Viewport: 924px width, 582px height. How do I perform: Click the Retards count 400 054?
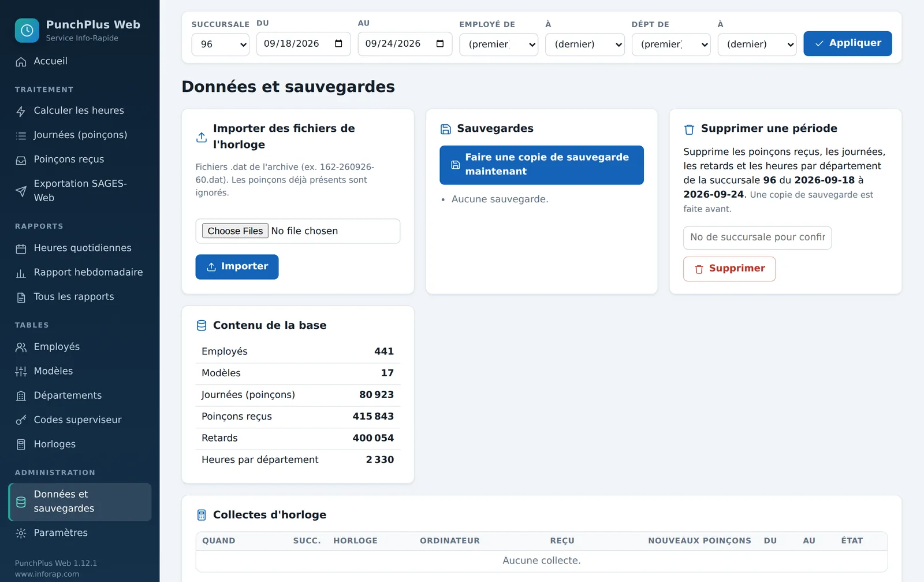pos(373,438)
